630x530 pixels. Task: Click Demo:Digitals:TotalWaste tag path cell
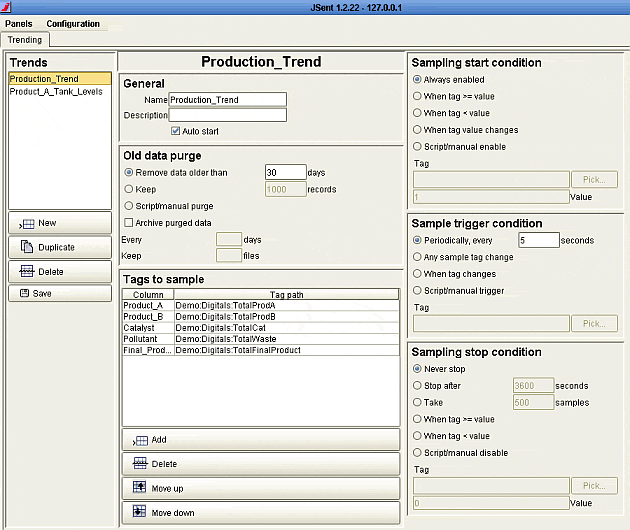(x=287, y=339)
